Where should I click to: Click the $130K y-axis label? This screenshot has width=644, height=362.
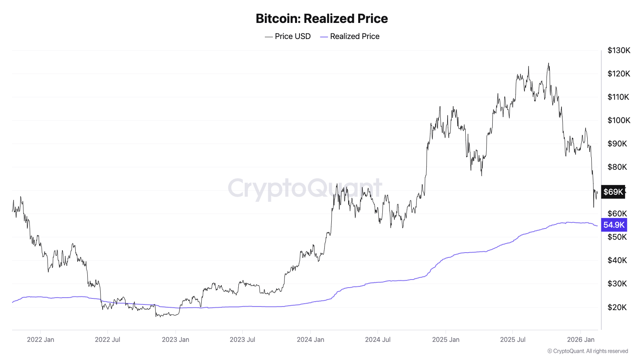click(619, 50)
